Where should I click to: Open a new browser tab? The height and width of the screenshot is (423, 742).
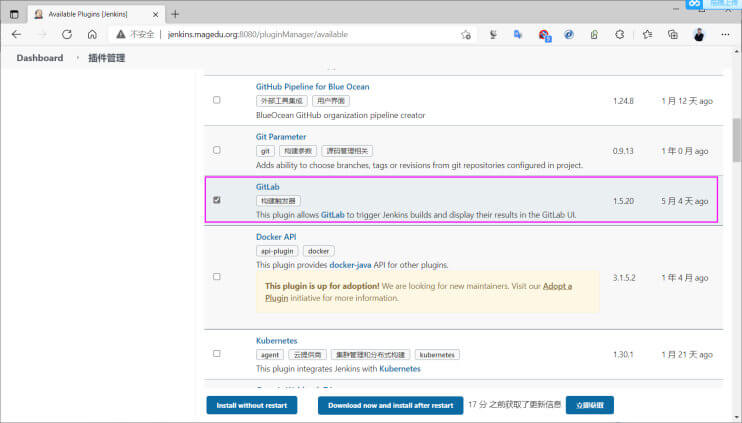(175, 14)
